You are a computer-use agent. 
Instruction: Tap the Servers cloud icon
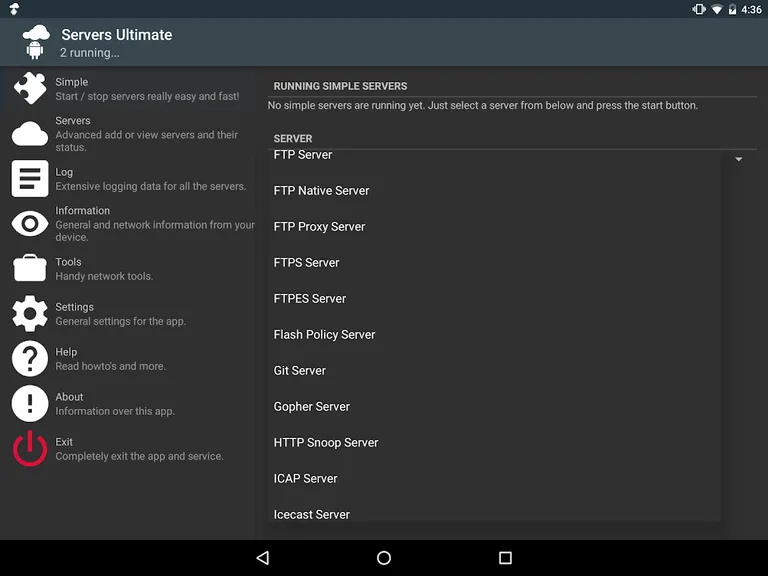click(29, 134)
